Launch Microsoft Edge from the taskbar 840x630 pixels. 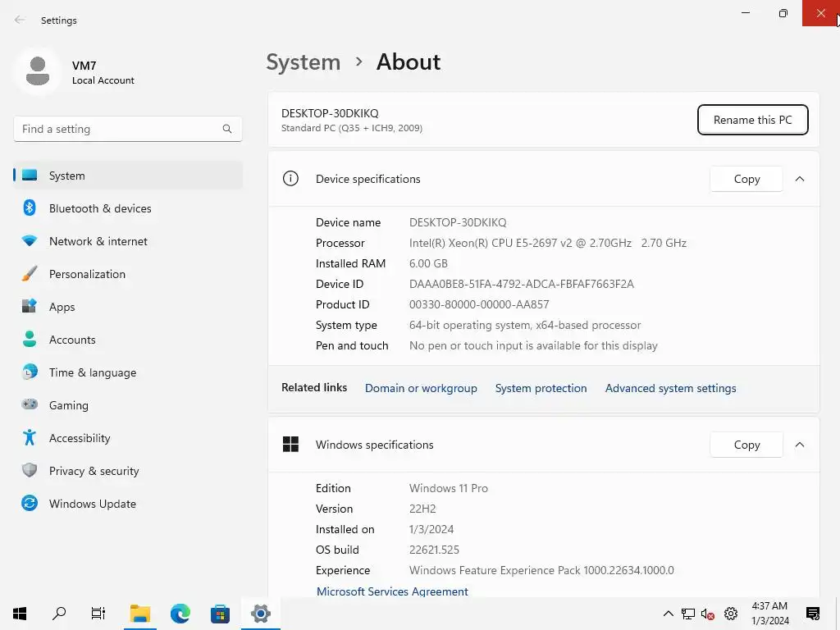click(x=180, y=614)
